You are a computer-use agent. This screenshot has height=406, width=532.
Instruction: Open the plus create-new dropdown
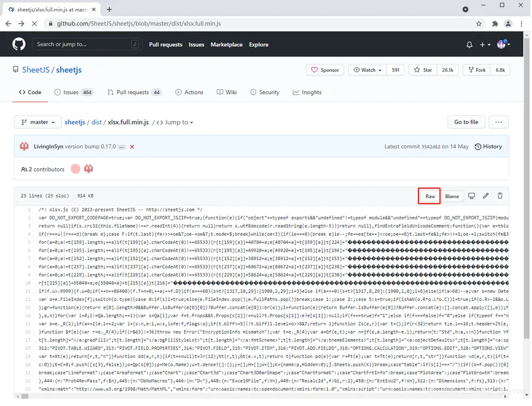tap(485, 44)
